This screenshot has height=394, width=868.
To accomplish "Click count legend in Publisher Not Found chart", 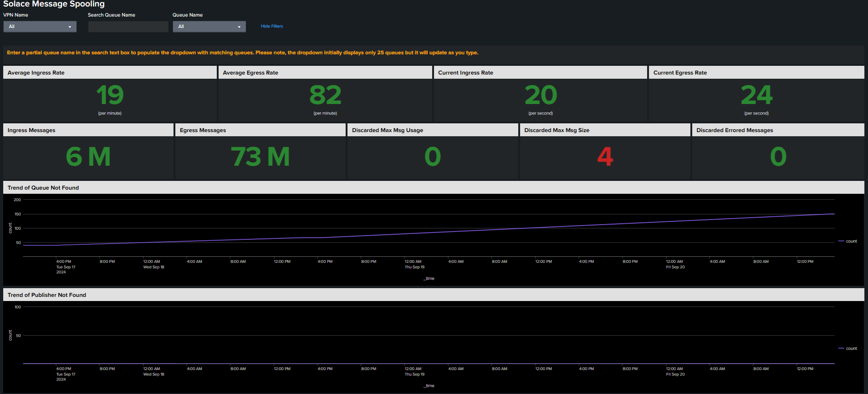I will coord(848,348).
